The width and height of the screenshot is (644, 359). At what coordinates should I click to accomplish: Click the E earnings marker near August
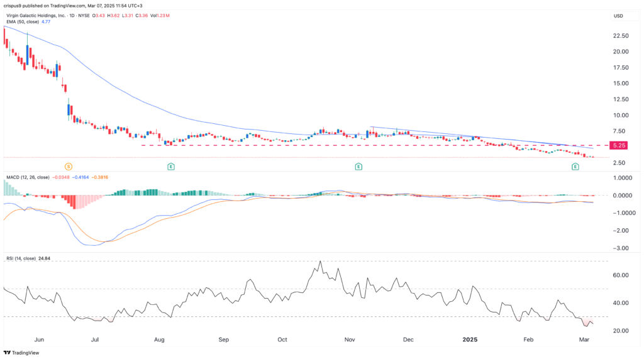171,167
